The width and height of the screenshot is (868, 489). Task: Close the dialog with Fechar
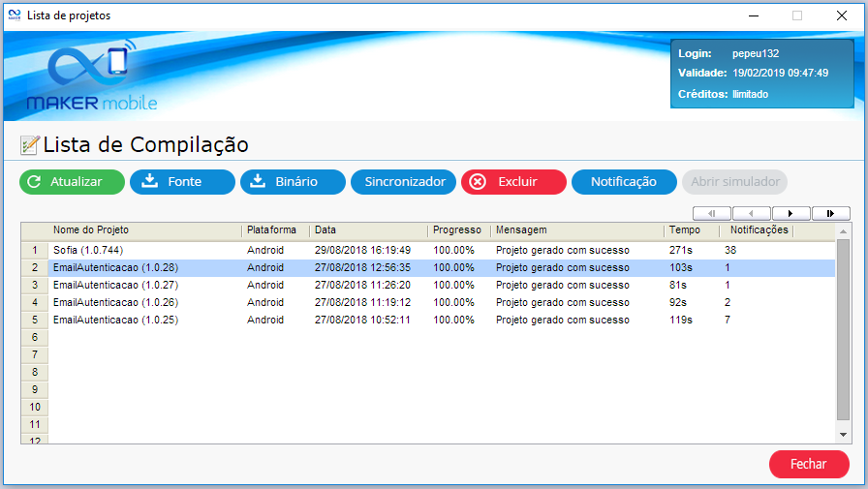click(x=808, y=464)
